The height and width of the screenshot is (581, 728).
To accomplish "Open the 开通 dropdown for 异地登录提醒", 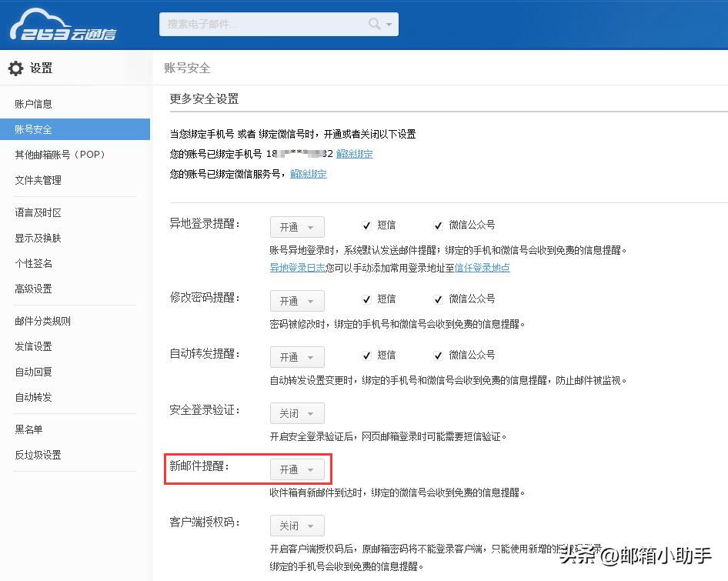I will (x=297, y=226).
